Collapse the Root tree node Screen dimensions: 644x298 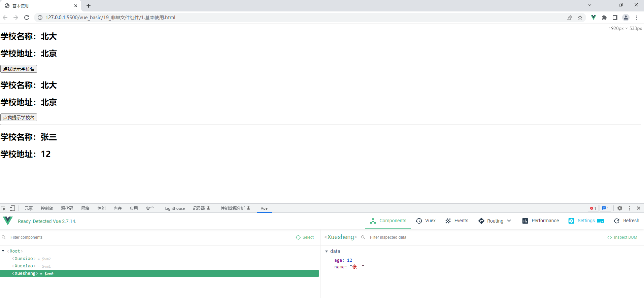(x=3, y=251)
